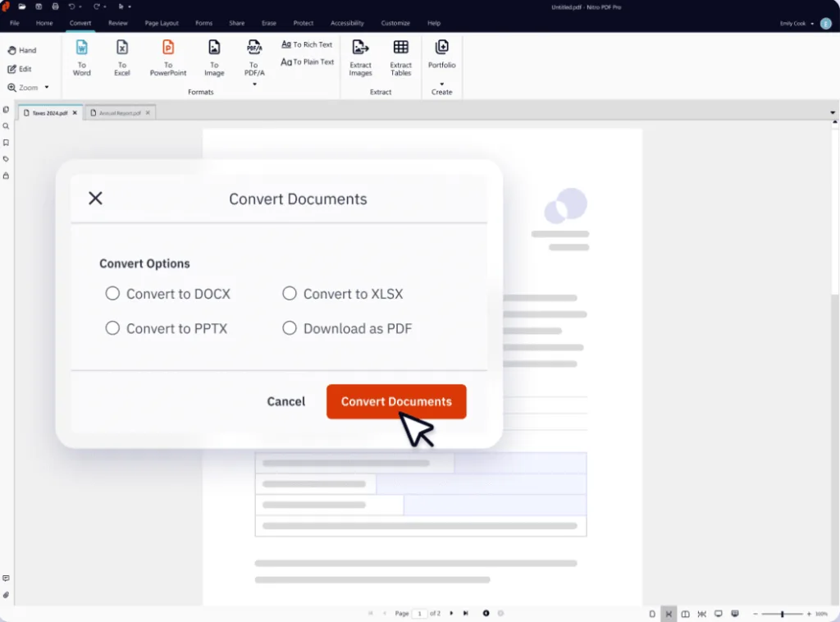Create a Portfolio from documents

click(x=442, y=57)
